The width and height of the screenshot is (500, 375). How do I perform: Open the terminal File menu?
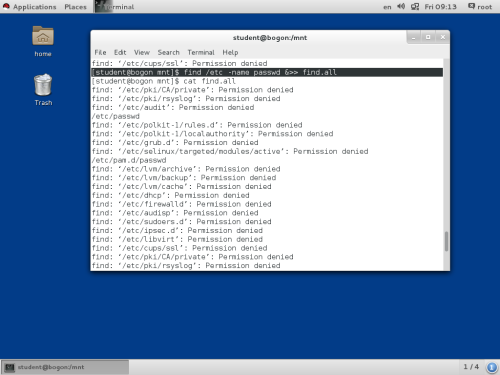click(100, 52)
